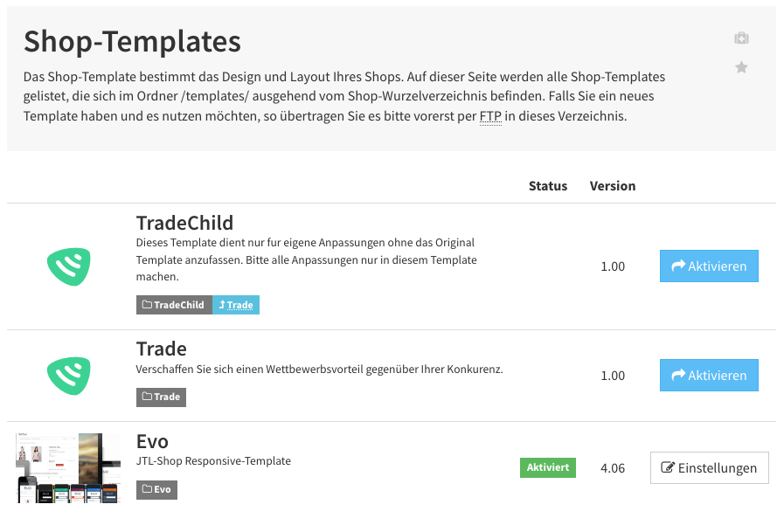Click the TradeChild template title
The width and height of the screenshot is (784, 532).
coord(184,223)
